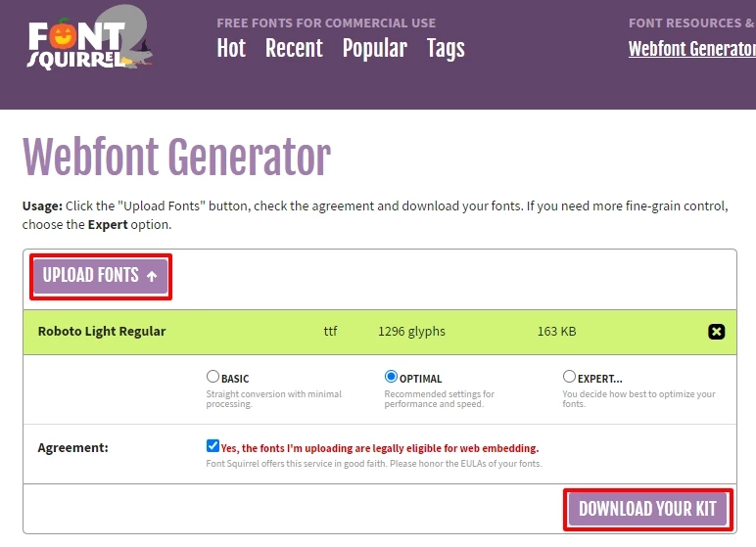Open the Recent fonts page
The image size is (756, 547).
[x=294, y=48]
